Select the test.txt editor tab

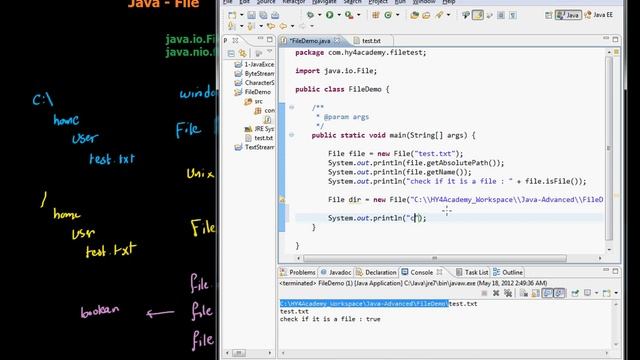[371, 41]
